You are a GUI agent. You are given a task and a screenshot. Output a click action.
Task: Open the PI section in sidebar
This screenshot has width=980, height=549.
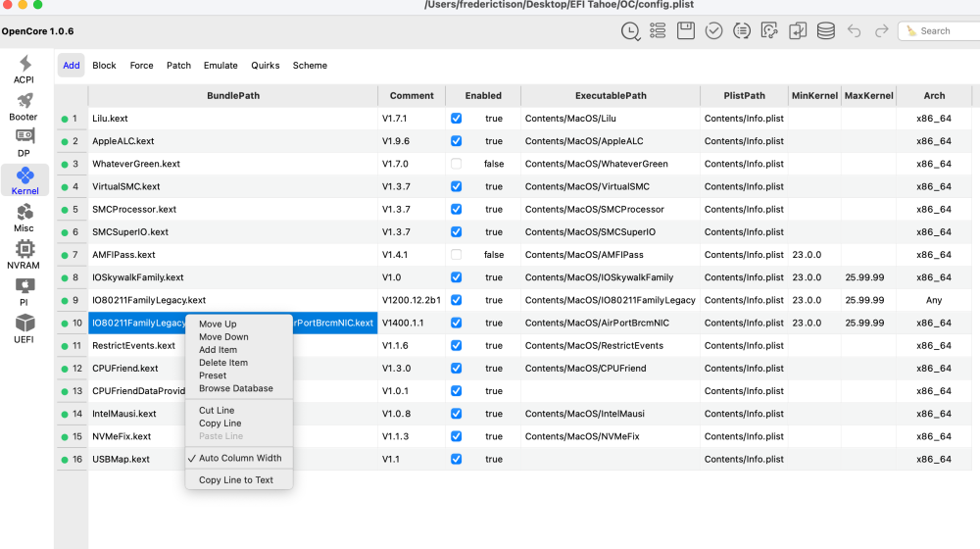(x=24, y=292)
